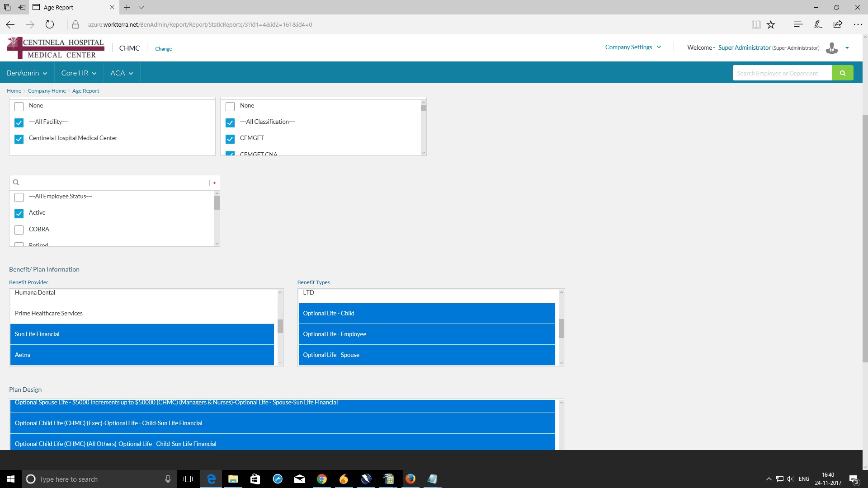Click the user avatar profile icon

coord(831,48)
